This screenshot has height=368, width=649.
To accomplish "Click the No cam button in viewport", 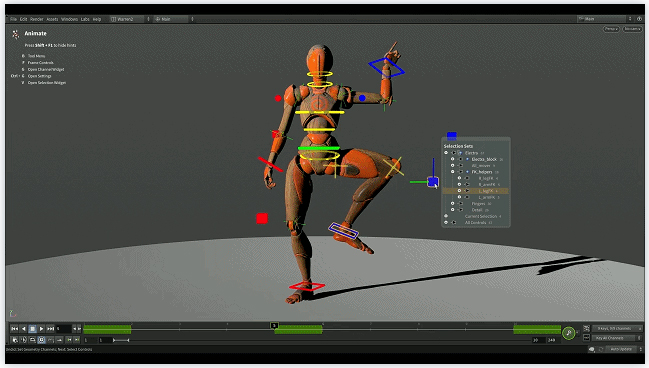I will (x=632, y=29).
